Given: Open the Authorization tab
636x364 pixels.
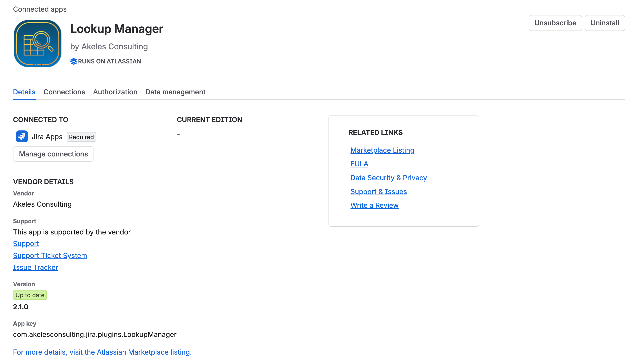Looking at the screenshot, I should (x=115, y=92).
